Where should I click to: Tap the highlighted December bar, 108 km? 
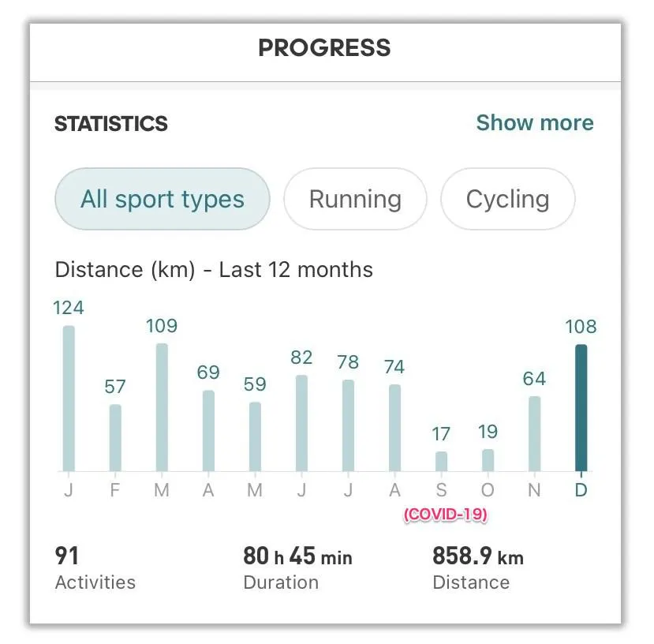coord(581,407)
